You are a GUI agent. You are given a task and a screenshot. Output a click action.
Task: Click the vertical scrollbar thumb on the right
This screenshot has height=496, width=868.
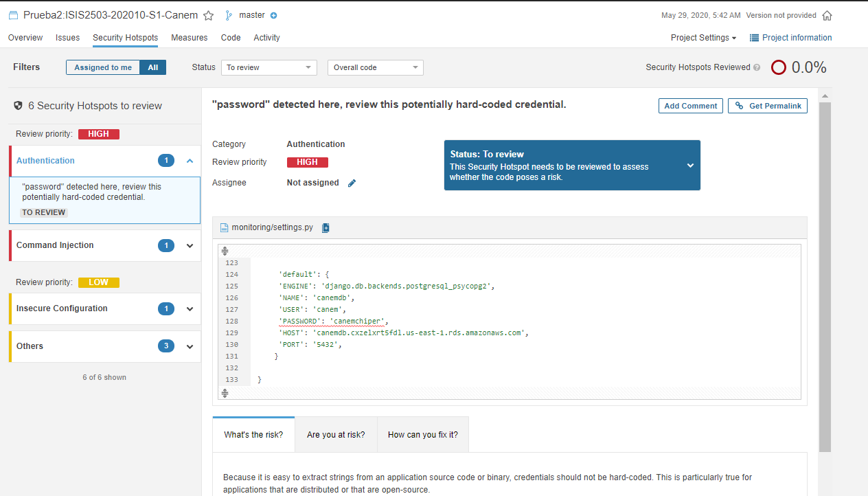tap(825, 277)
